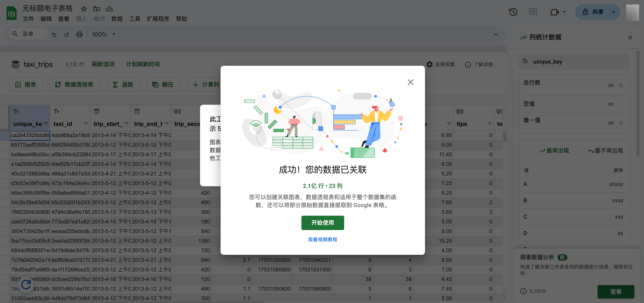Open the 扩展程序 menu
This screenshot has height=303, width=644.
[x=158, y=19]
